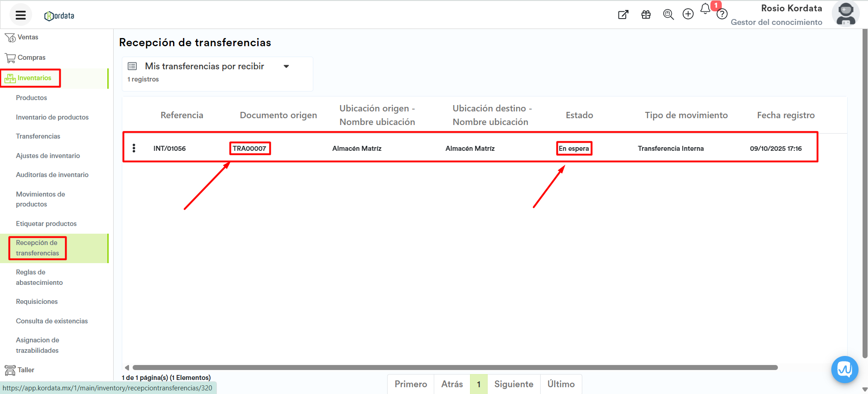Select Ajustes de inventario menu item
Image resolution: width=868 pixels, height=394 pixels.
[48, 156]
